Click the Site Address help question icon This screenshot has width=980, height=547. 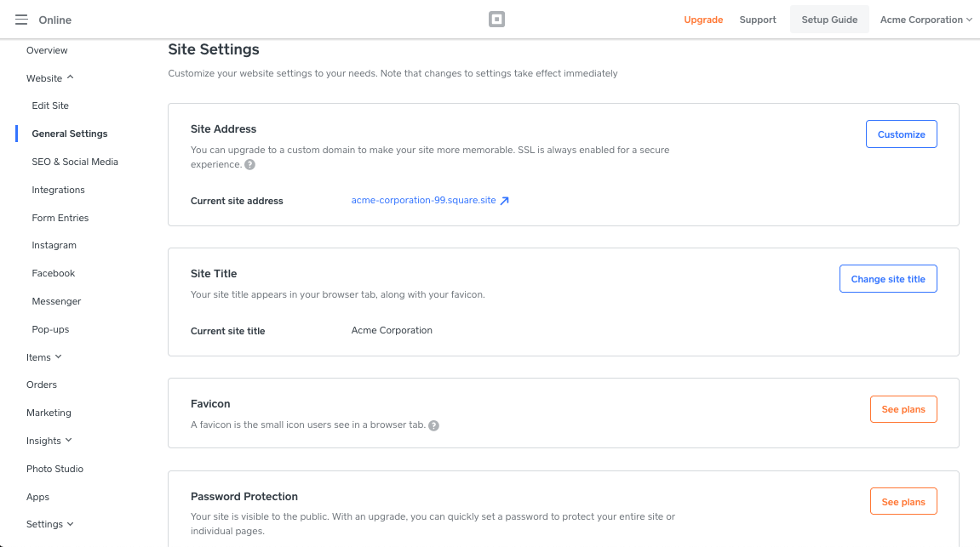249,165
